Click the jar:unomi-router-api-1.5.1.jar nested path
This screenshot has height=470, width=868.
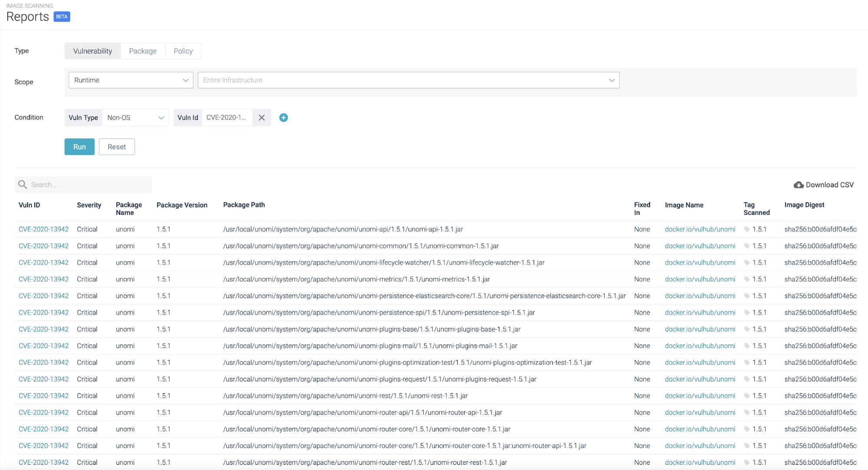click(405, 446)
